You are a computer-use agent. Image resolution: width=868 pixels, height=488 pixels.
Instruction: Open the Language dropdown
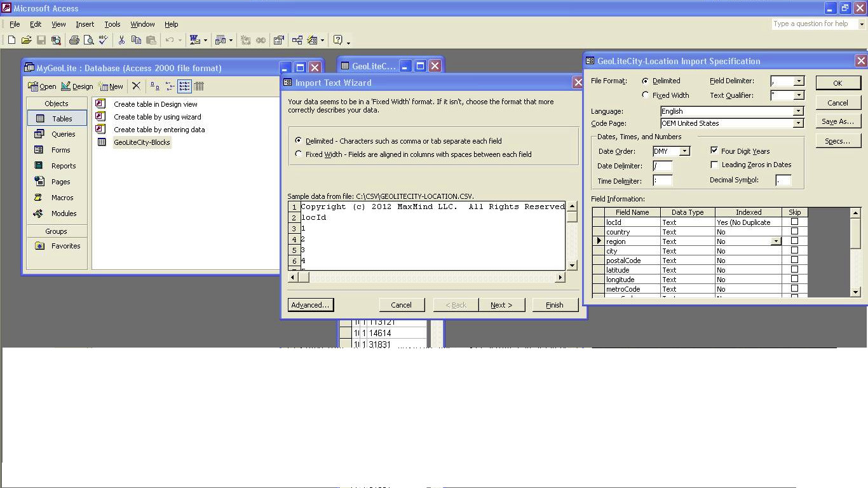point(799,111)
